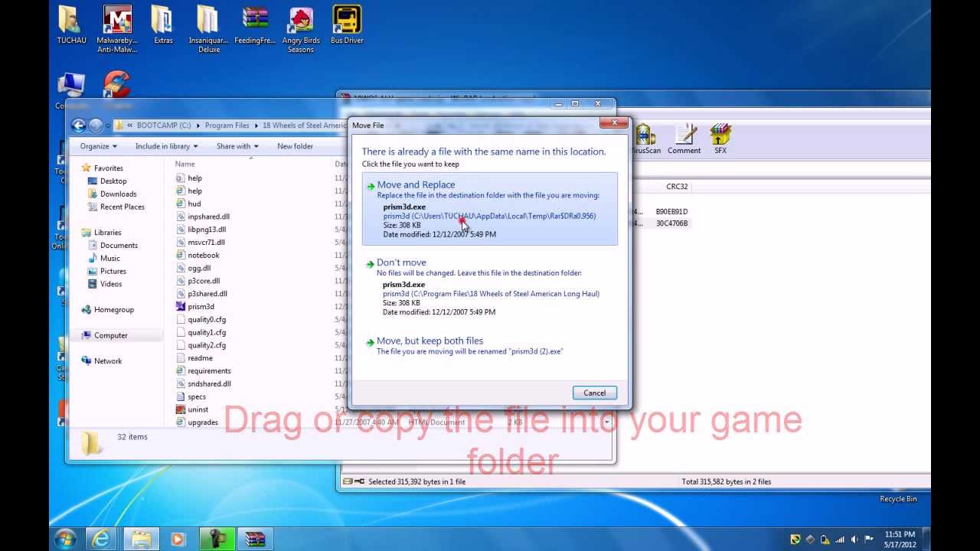Launch Internet Explorer from the taskbar
The height and width of the screenshot is (551, 980).
tap(101, 539)
